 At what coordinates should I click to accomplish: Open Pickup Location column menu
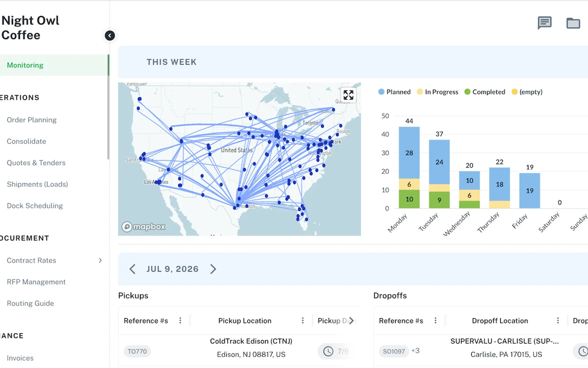click(x=303, y=321)
